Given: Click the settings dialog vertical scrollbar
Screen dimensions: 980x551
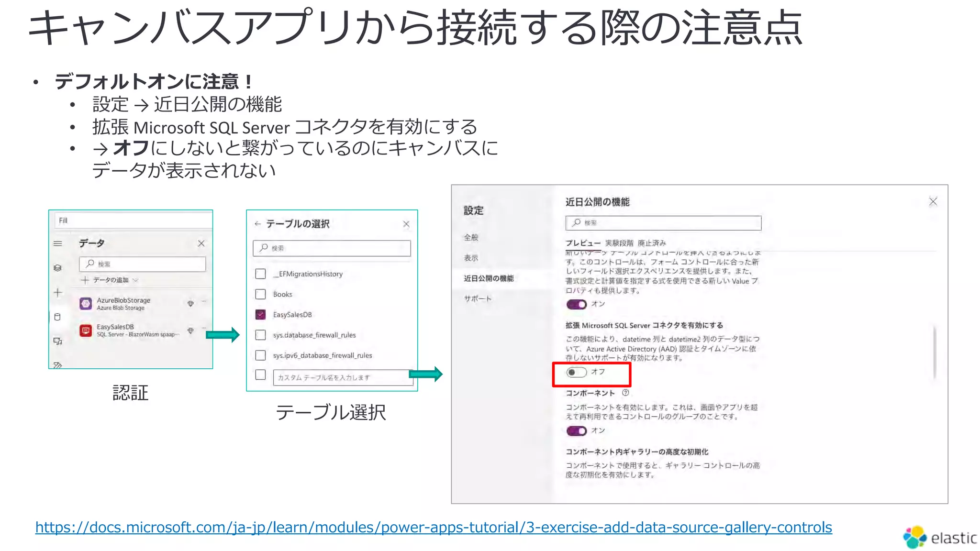Looking at the screenshot, I should tap(935, 352).
